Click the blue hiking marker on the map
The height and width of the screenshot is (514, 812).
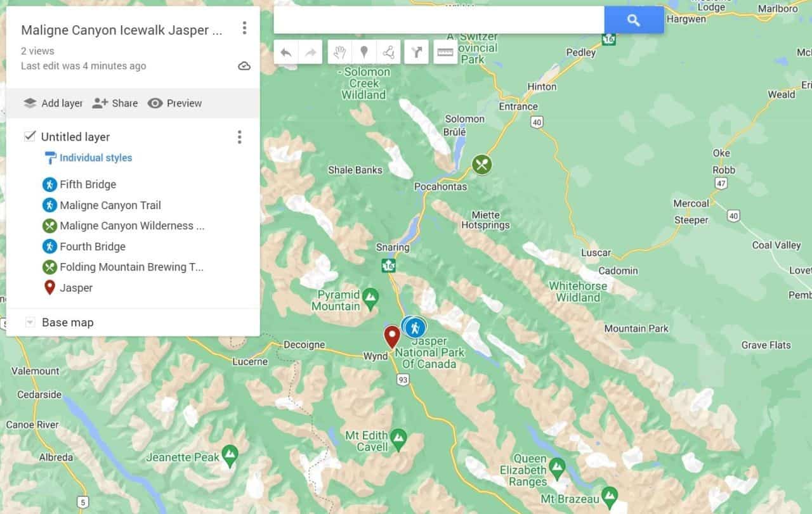point(416,328)
